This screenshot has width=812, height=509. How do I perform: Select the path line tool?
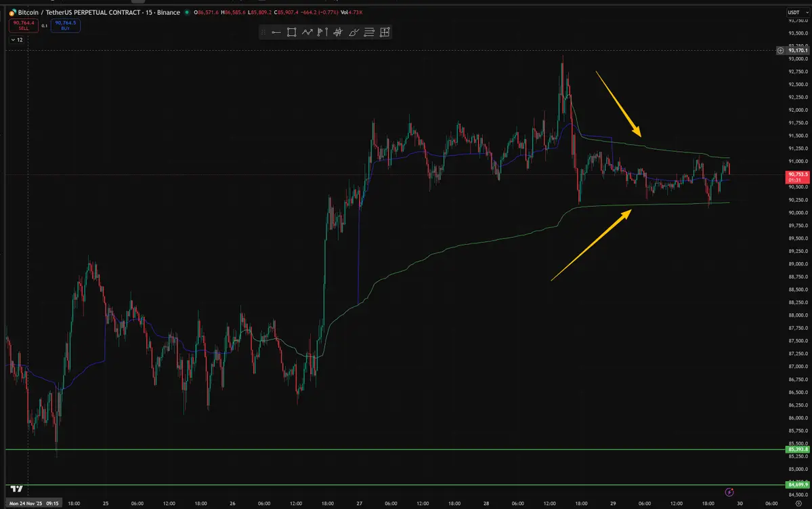307,32
